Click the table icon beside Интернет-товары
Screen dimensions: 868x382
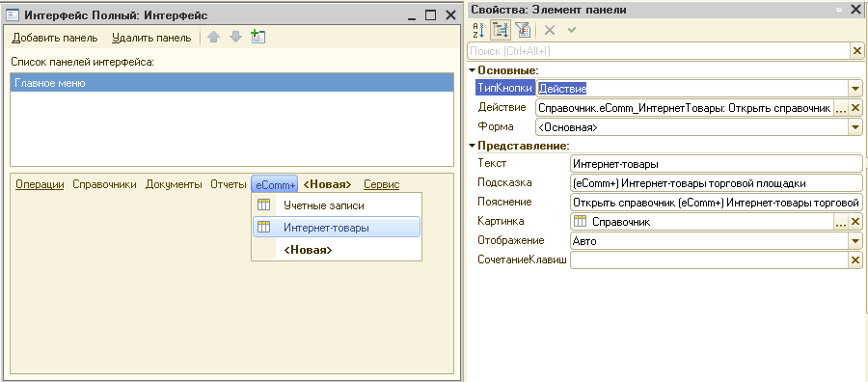[263, 227]
